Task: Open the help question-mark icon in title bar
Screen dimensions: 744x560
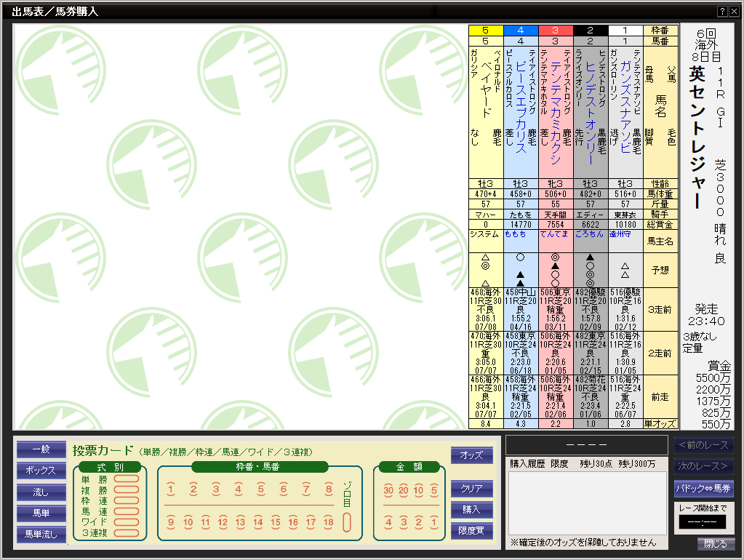Action: point(722,12)
